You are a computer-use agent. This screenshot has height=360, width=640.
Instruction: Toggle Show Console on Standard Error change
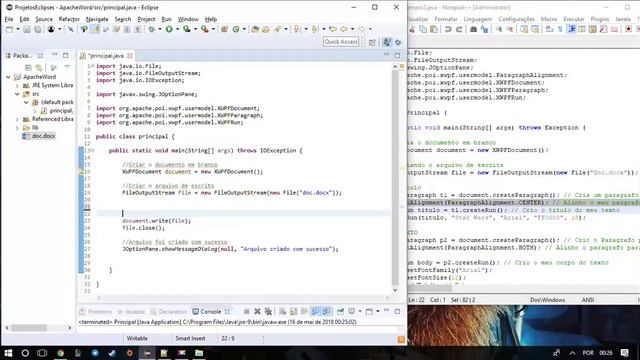326,311
